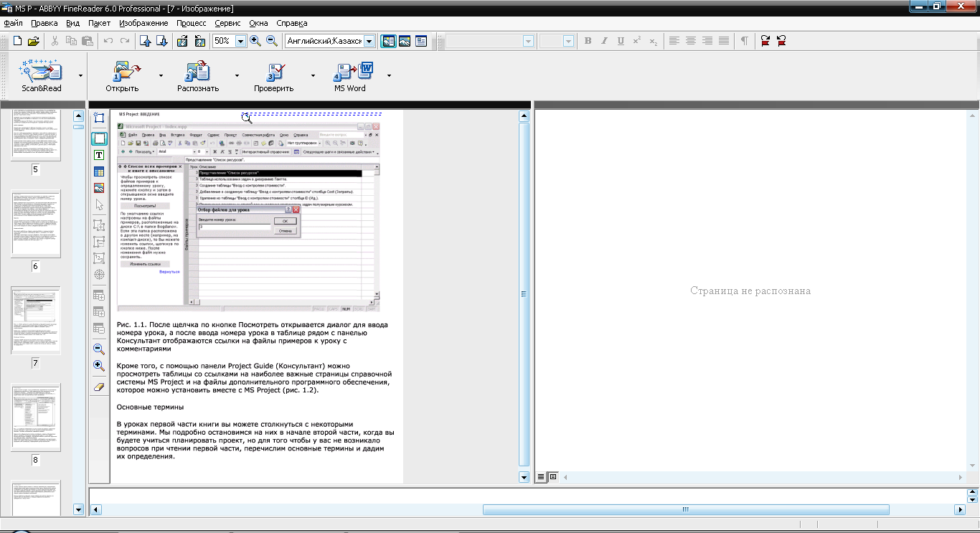
Task: Open the Сервис menu
Action: pyautogui.click(x=228, y=23)
